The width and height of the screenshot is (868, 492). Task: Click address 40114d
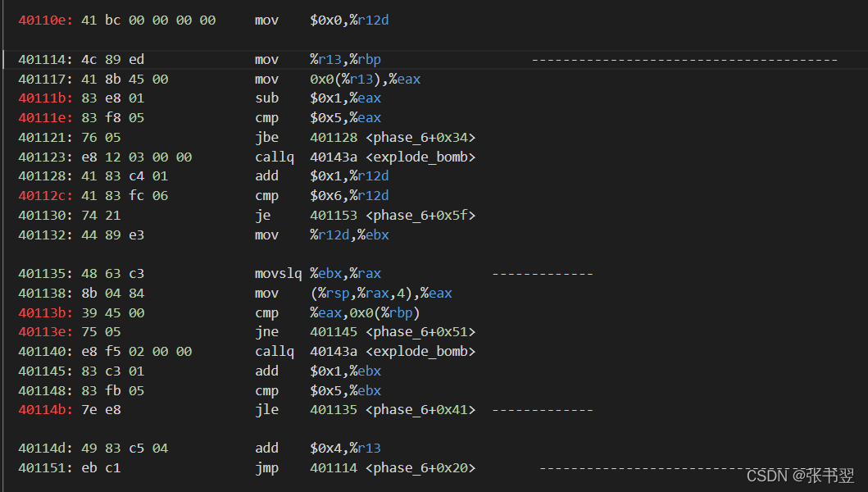pyautogui.click(x=45, y=449)
